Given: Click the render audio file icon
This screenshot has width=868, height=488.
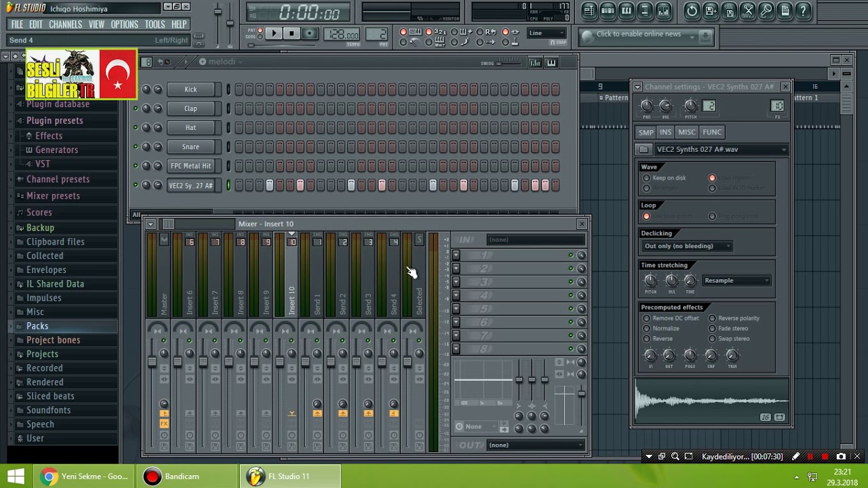Looking at the screenshot, I should click(729, 11).
